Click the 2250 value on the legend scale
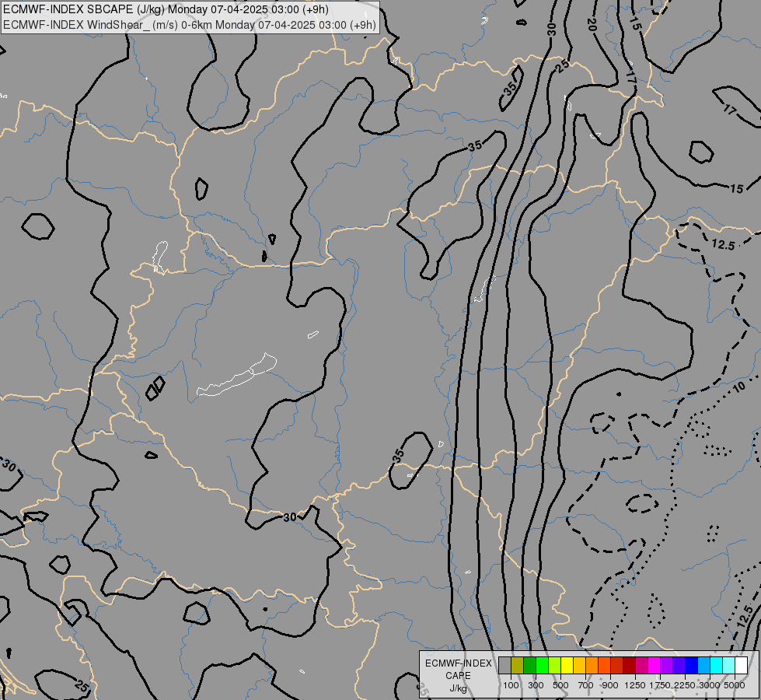 684,685
